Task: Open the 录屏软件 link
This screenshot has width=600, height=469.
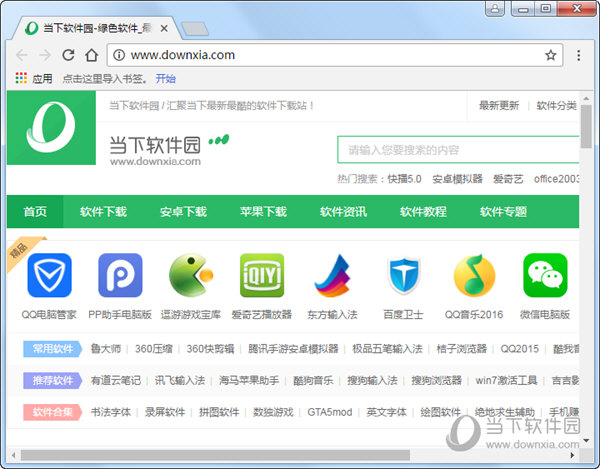Action: click(x=165, y=412)
